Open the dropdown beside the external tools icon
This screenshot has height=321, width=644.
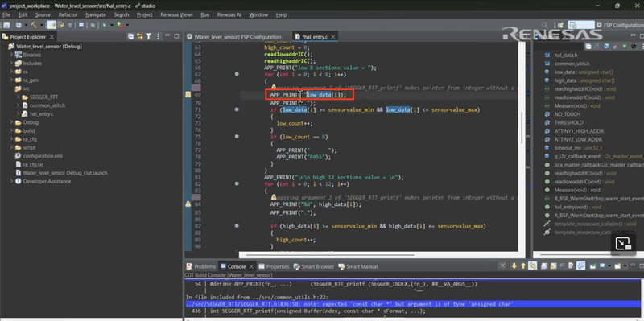127,26
